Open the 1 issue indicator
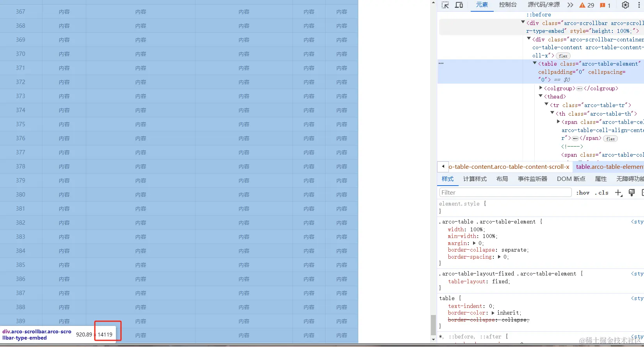This screenshot has width=644, height=347. point(605,5)
